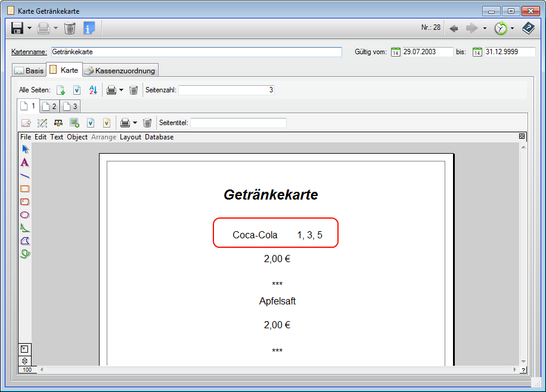Click the Kartenname text field
This screenshot has height=392, width=546.
coord(196,52)
